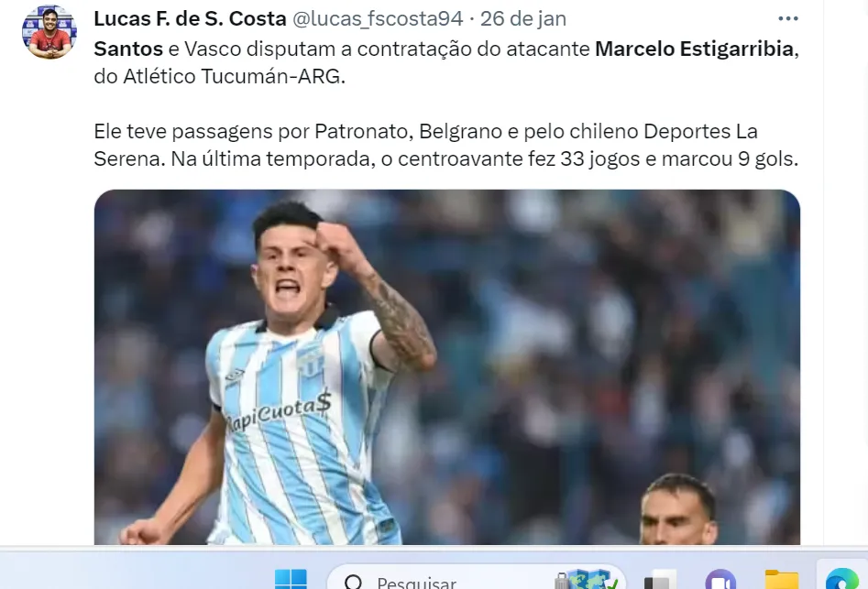Open File Explorer folder icon

click(x=782, y=580)
